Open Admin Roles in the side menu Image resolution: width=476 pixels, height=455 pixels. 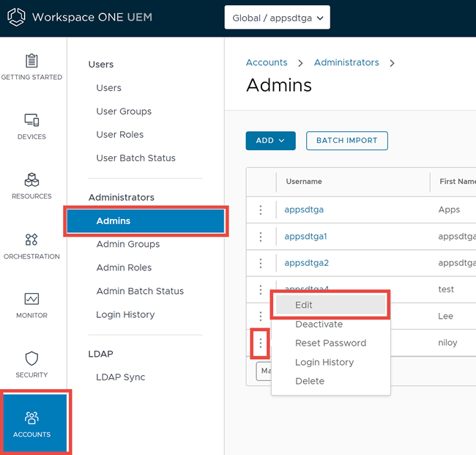pos(124,267)
